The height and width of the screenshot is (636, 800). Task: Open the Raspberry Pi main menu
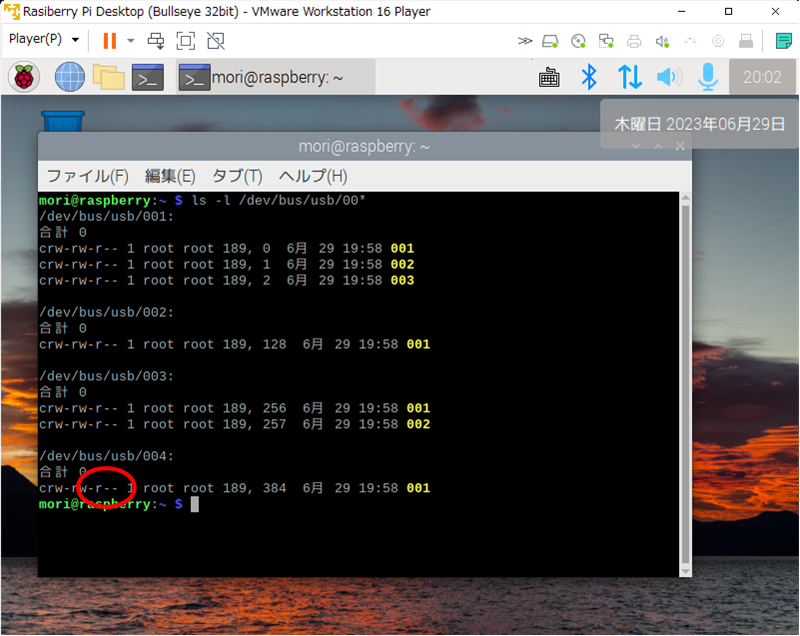tap(24, 78)
